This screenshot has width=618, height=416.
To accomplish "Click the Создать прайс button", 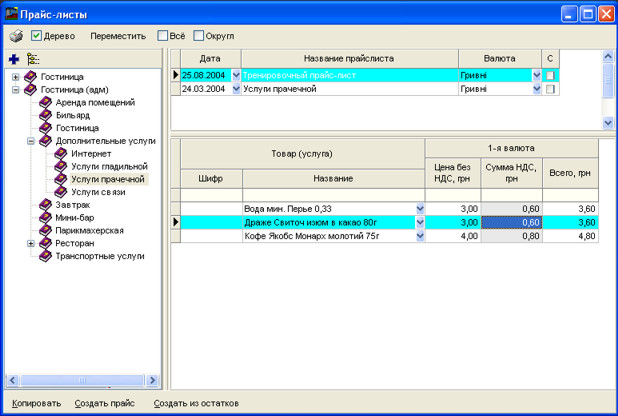I will pos(104,404).
